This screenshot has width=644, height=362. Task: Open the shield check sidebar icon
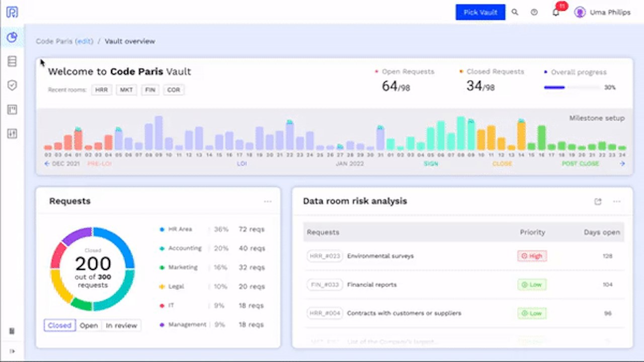click(x=12, y=85)
